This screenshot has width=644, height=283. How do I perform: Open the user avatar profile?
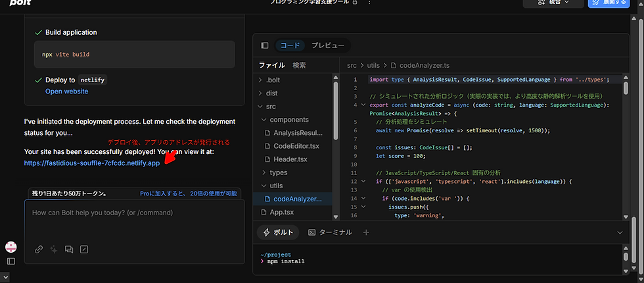point(11,247)
